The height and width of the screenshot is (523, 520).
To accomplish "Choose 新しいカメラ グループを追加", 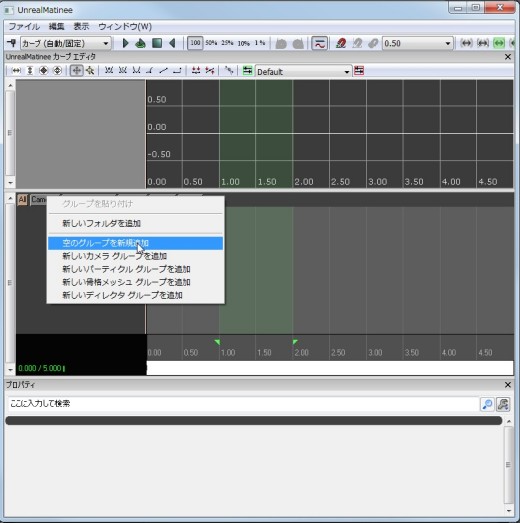I will (x=135, y=256).
